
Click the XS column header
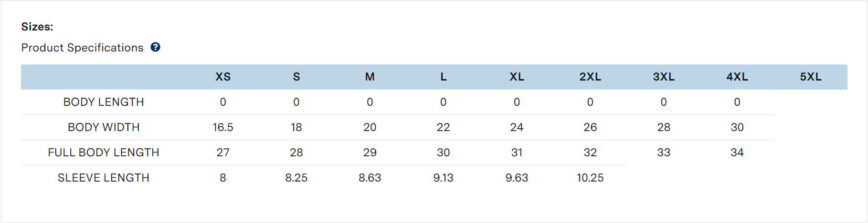223,77
